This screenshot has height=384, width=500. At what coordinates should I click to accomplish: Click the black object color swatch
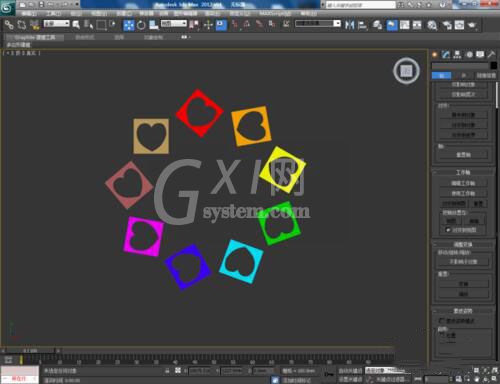pos(494,66)
